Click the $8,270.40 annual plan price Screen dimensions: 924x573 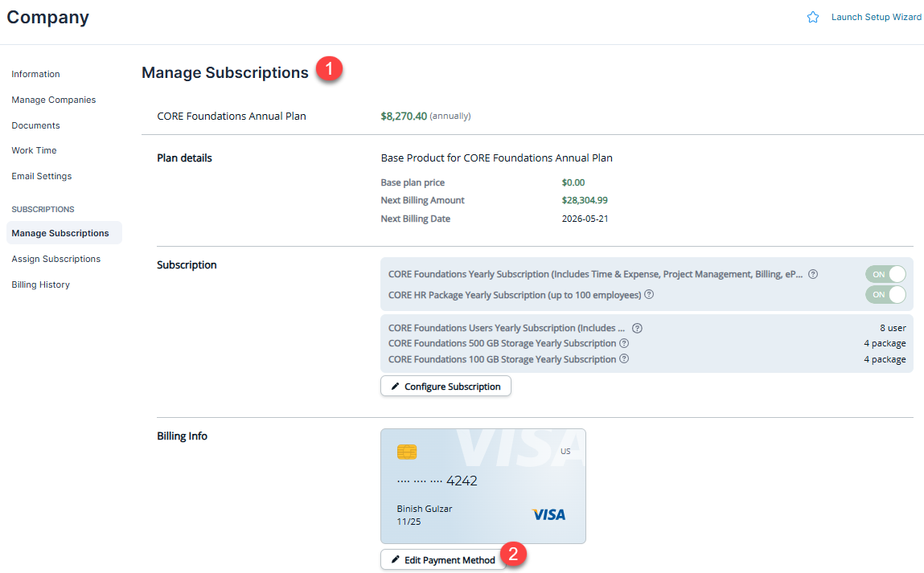click(404, 116)
